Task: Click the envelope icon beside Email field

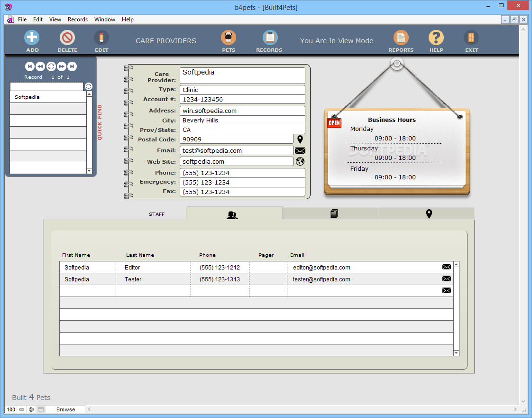Action: (300, 151)
